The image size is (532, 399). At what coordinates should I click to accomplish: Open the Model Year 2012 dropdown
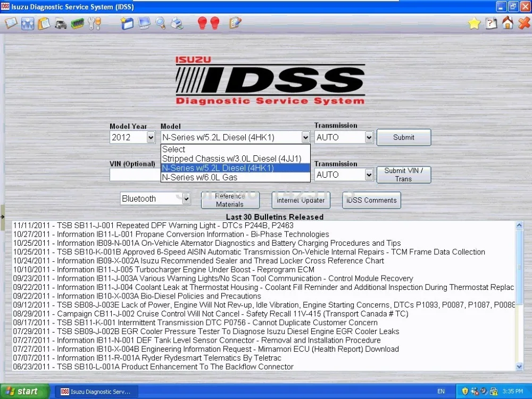pyautogui.click(x=132, y=137)
